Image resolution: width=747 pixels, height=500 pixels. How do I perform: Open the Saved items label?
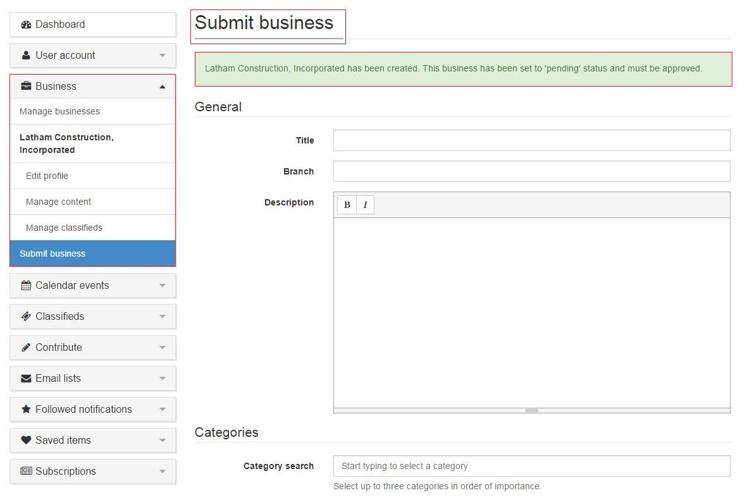tap(63, 440)
